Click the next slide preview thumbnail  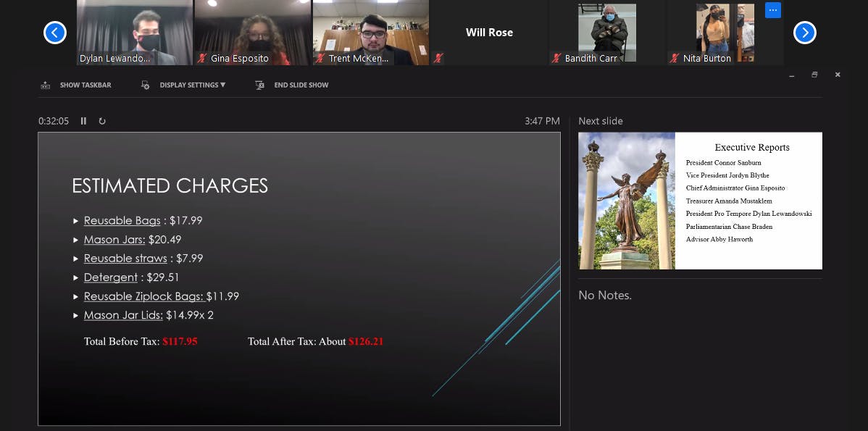(700, 201)
